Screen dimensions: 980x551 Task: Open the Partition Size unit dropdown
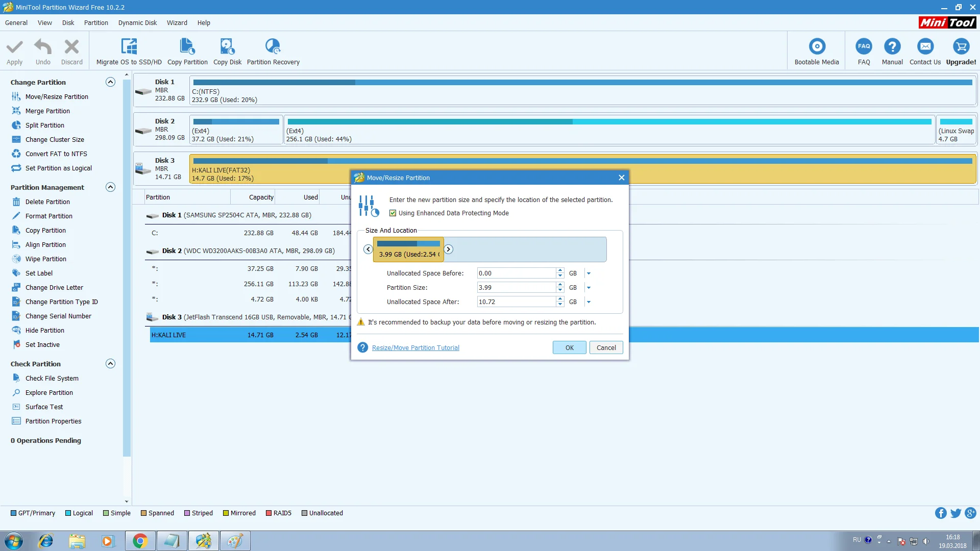[589, 288]
